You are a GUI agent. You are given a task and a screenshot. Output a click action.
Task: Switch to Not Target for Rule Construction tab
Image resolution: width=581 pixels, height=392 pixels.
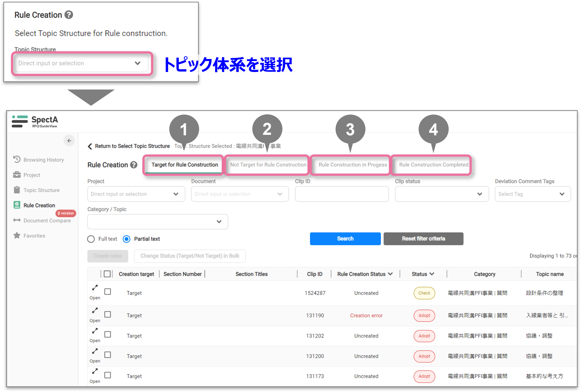point(268,165)
